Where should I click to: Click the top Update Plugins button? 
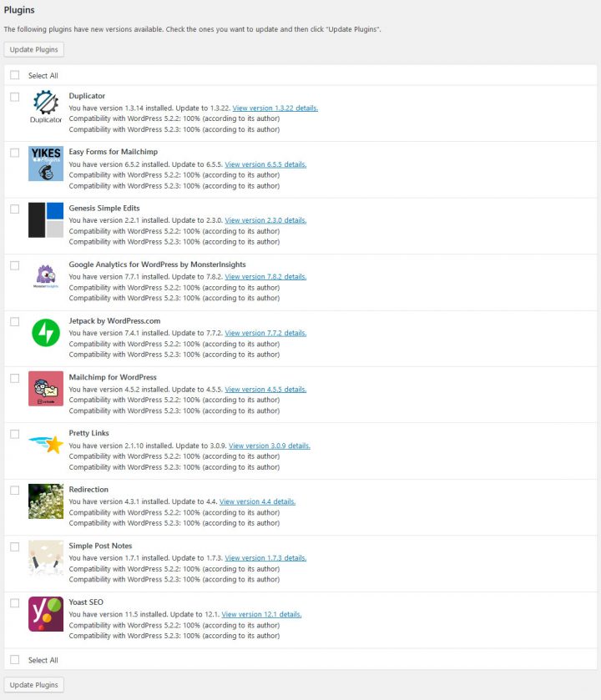click(34, 49)
